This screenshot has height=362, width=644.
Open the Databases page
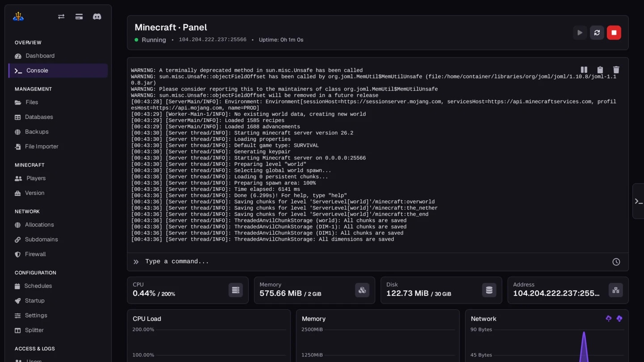point(58,117)
